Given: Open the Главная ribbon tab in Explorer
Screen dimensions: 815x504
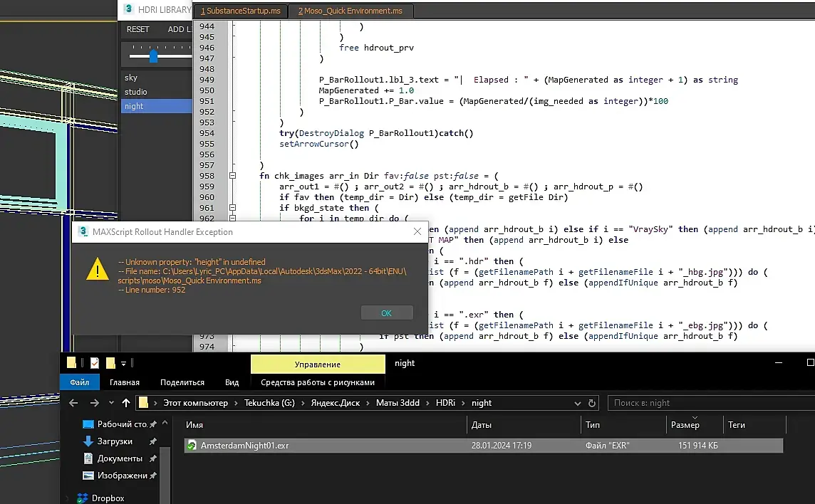Looking at the screenshot, I should pos(124,382).
